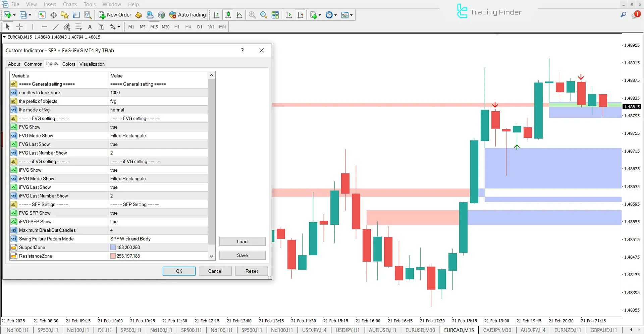644x334 pixels.
Task: Open the Periodicity dropdown arrow
Action: [x=335, y=15]
